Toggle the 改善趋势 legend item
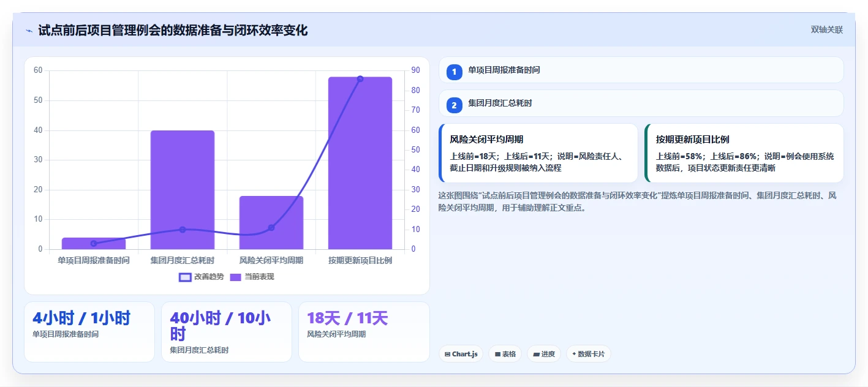Screen dimensions: 868x387 202,277
